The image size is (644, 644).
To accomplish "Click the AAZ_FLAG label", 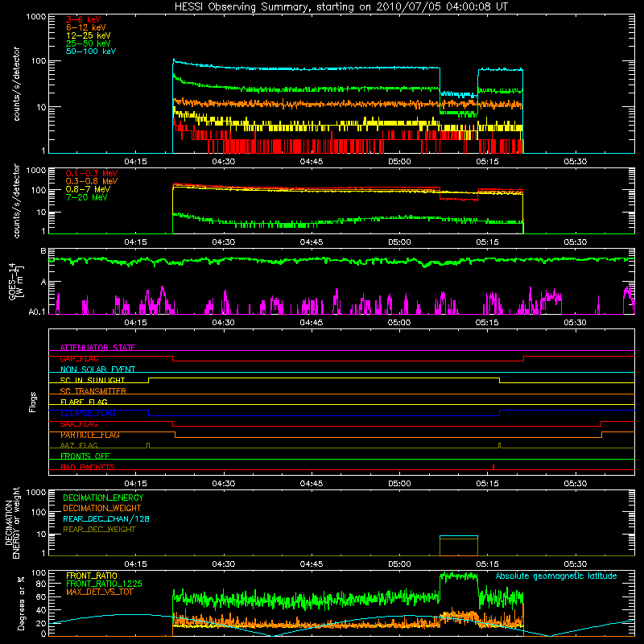I will [79, 445].
